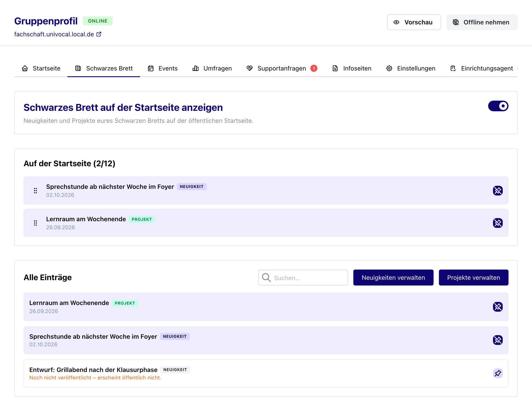
Task: Focus the Suchen search field
Action: [303, 277]
